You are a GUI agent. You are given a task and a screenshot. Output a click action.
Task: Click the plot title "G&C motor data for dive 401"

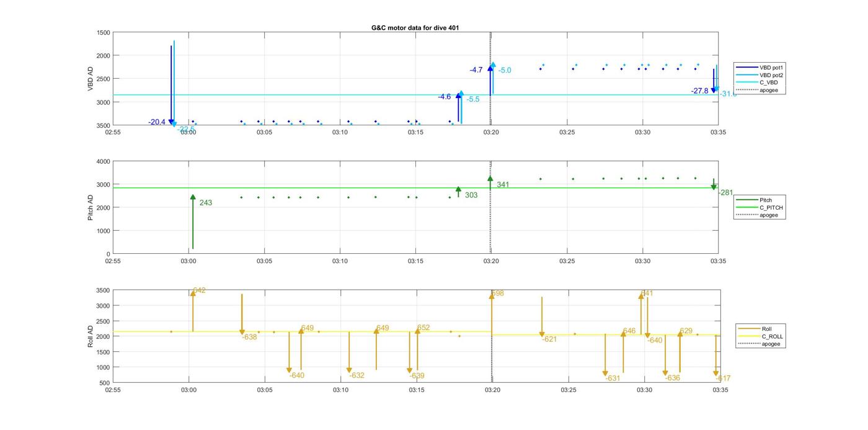(x=415, y=28)
